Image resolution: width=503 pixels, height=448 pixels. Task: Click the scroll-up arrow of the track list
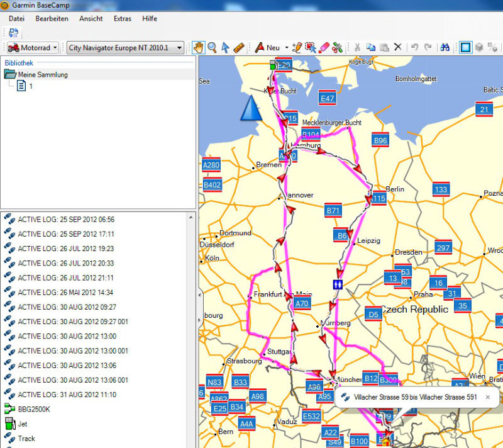click(x=191, y=217)
